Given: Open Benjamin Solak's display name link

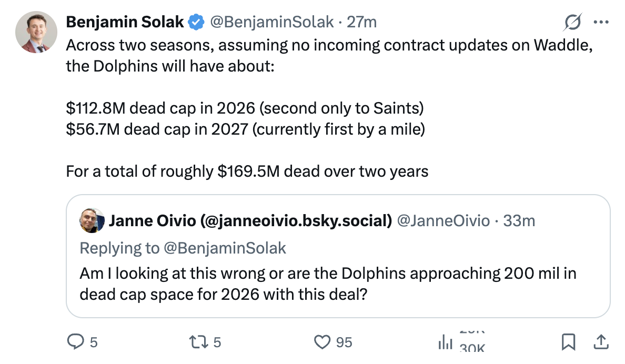Looking at the screenshot, I should 125,22.
